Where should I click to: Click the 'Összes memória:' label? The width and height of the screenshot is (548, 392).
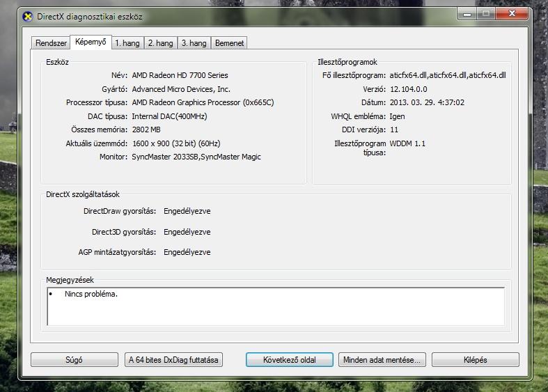(100, 130)
